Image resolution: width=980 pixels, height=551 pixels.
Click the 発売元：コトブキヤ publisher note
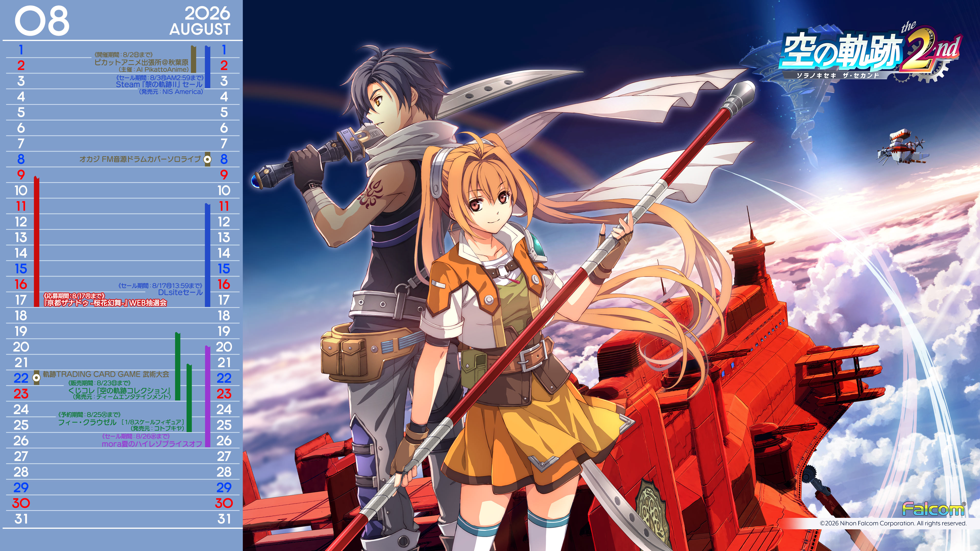tap(157, 429)
